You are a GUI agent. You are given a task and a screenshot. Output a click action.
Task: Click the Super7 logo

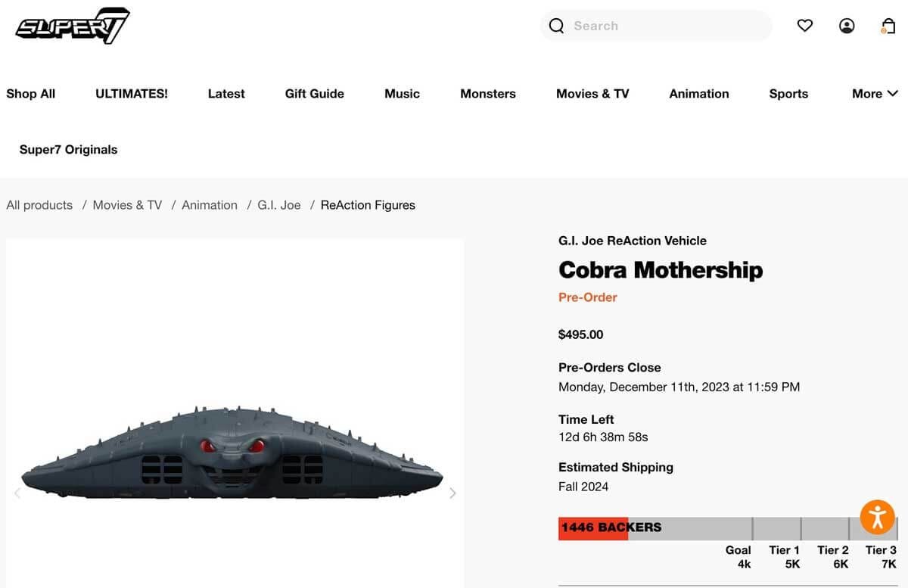pyautogui.click(x=72, y=24)
